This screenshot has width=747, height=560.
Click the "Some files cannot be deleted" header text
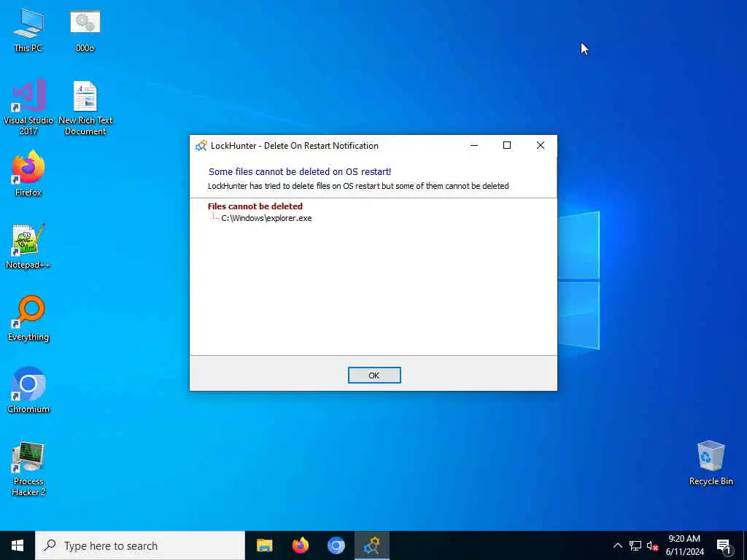pos(300,171)
